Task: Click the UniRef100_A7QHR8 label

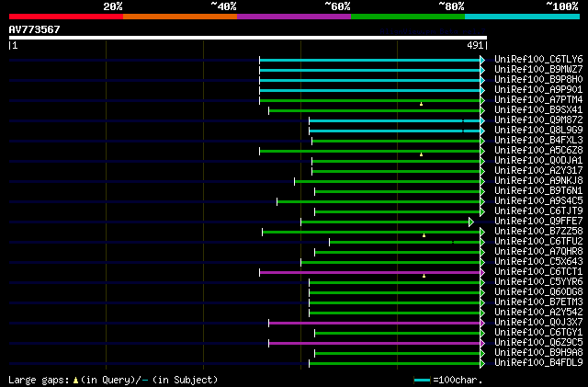Action: tap(538, 252)
